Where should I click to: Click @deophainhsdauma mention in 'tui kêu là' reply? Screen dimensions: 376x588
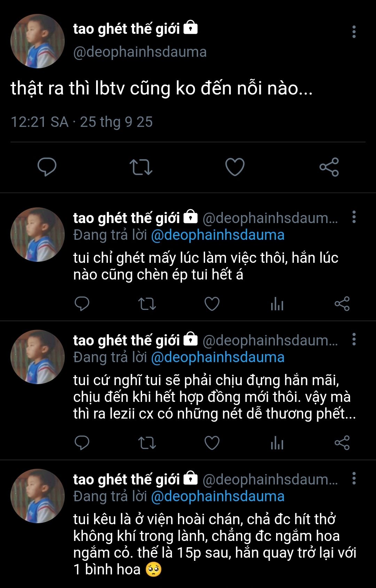[x=218, y=496]
